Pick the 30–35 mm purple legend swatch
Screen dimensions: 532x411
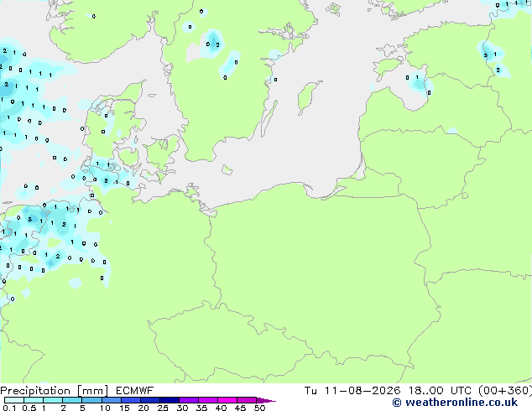(x=189, y=400)
